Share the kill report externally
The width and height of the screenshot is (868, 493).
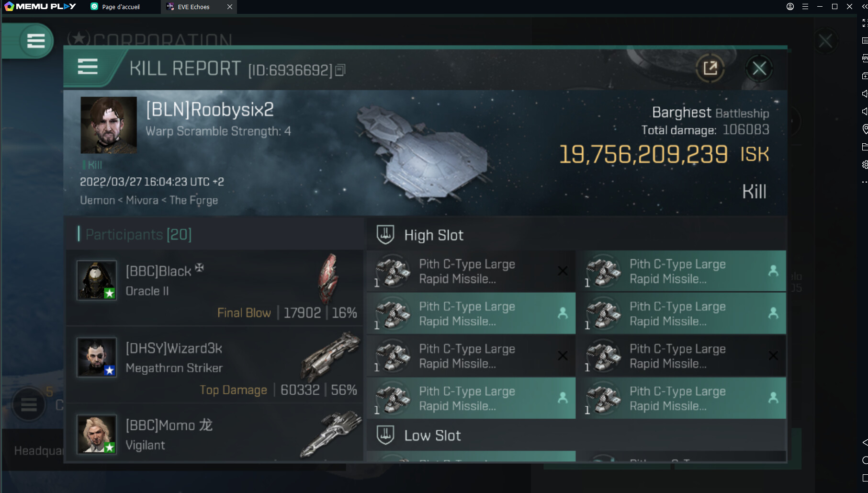[710, 68]
